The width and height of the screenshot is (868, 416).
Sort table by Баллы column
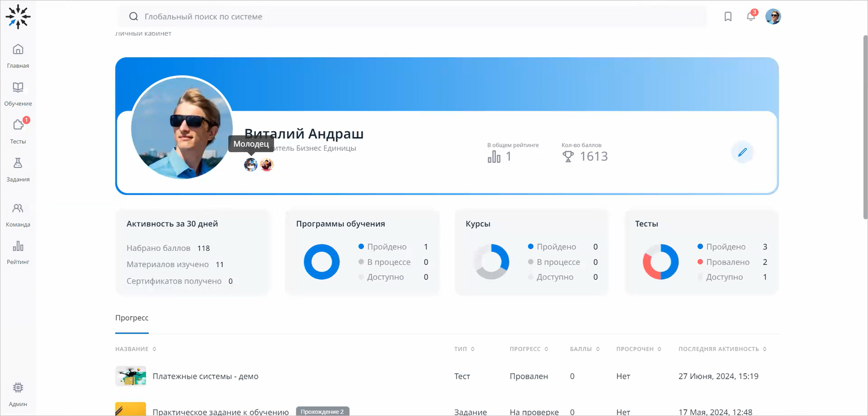[585, 349]
